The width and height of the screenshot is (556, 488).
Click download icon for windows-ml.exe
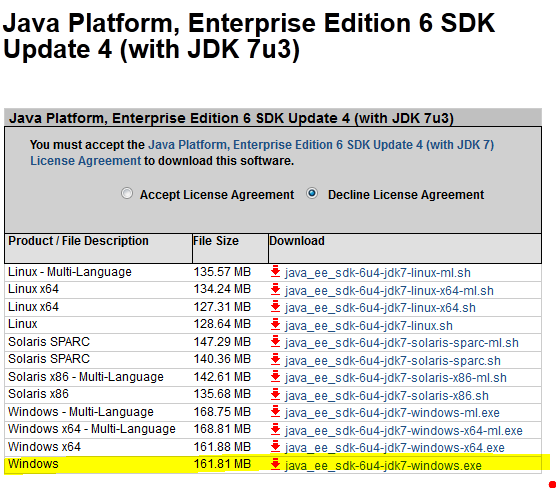click(276, 412)
